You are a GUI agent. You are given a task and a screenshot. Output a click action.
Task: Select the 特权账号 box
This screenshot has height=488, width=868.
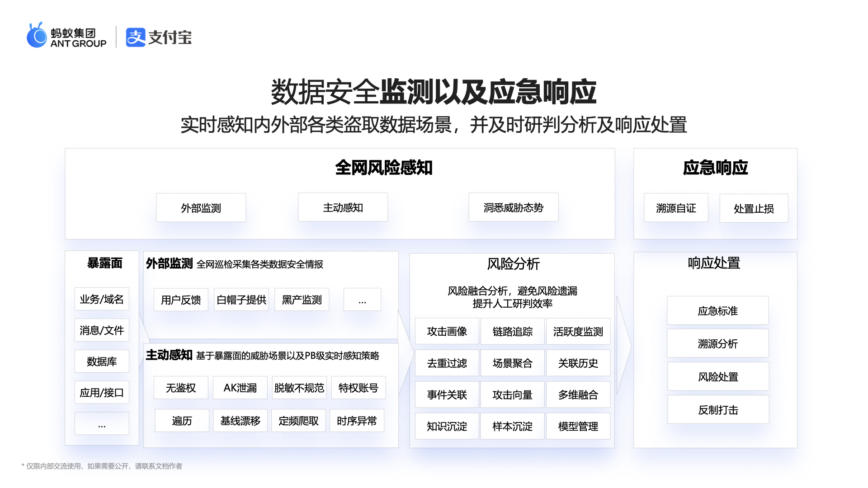[359, 388]
